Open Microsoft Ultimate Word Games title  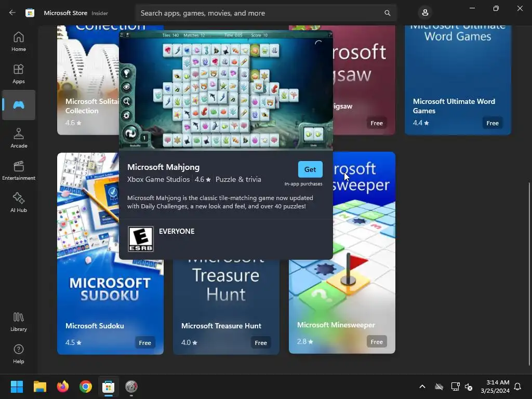tap(454, 106)
